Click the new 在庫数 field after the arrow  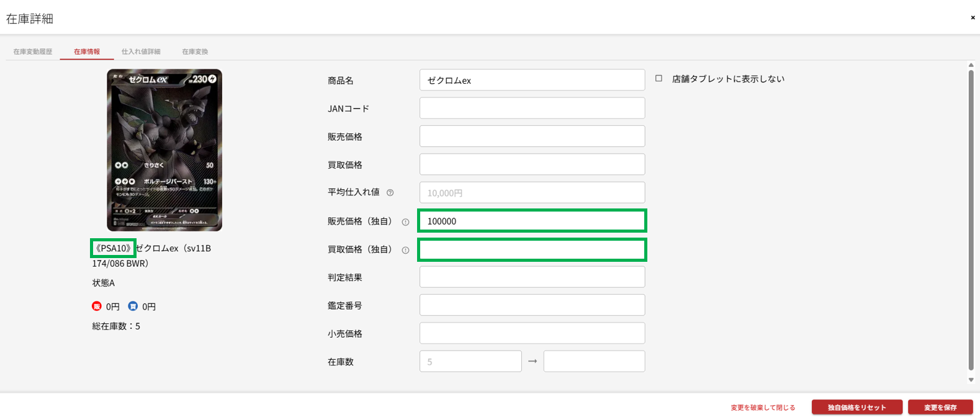[x=595, y=361]
